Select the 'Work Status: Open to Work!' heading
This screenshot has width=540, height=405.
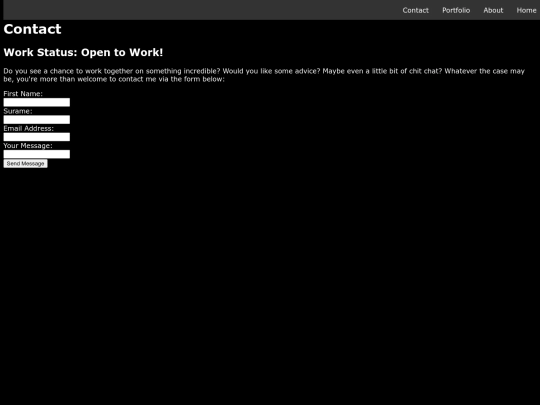tap(83, 52)
